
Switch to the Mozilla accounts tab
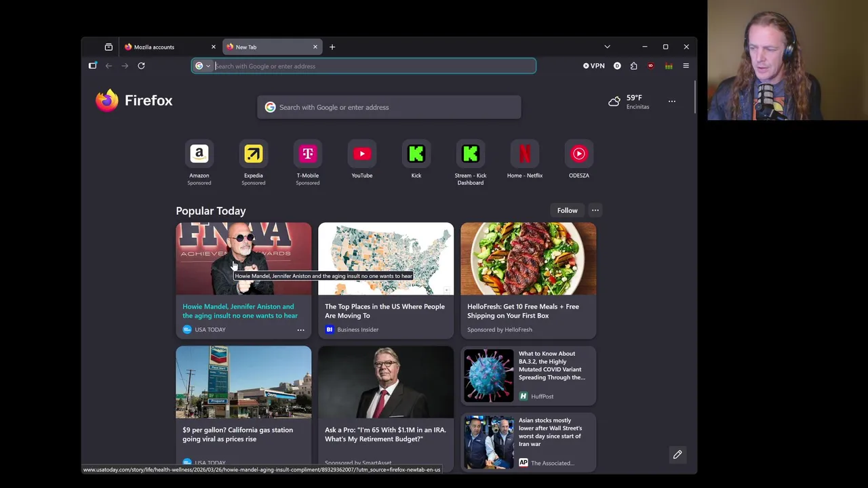(x=170, y=47)
